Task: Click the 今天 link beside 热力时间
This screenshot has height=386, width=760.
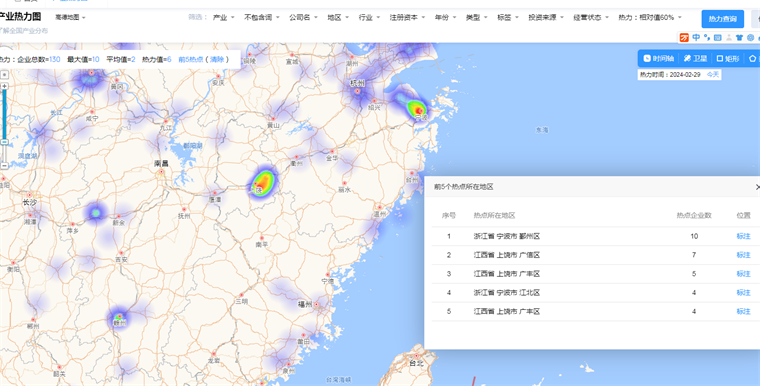Action: [x=713, y=75]
